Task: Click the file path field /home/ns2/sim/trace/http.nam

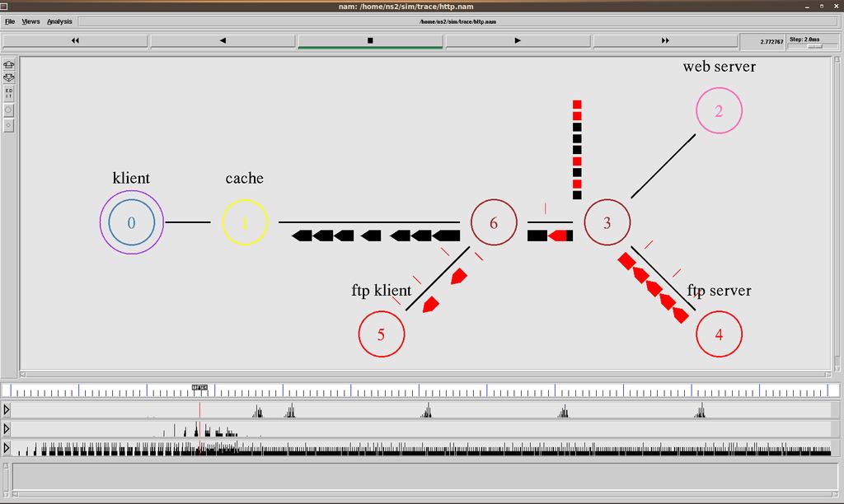Action: click(457, 21)
